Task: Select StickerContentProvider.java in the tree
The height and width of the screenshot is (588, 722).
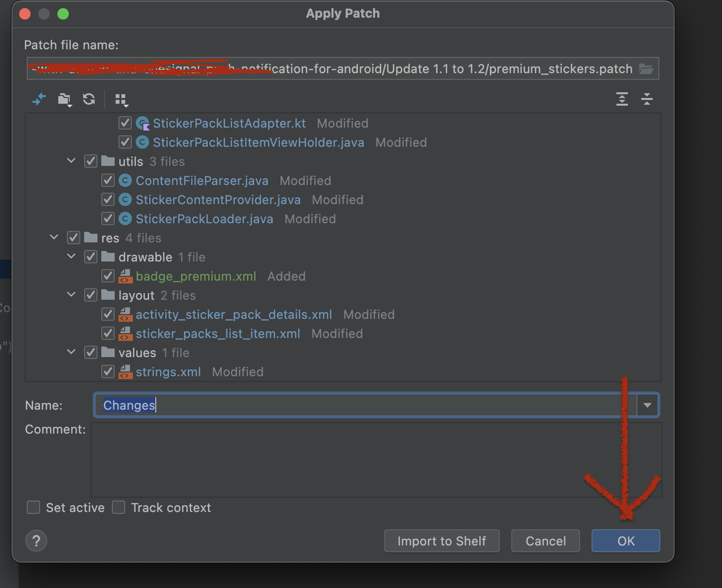Action: click(x=218, y=200)
